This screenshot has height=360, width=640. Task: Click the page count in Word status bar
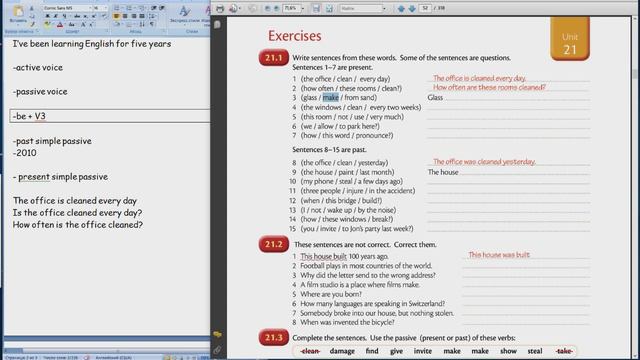click(21, 358)
